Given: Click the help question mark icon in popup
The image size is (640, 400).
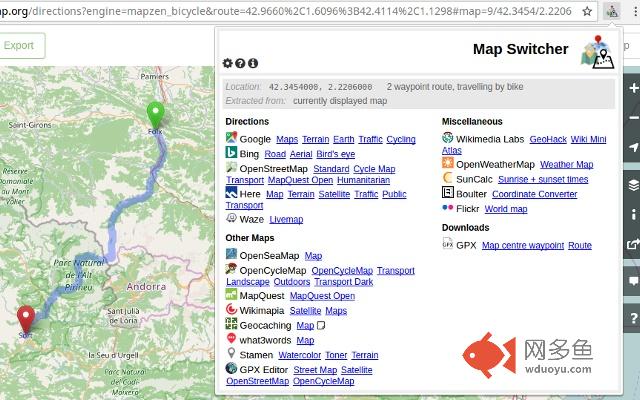Looking at the screenshot, I should point(240,63).
